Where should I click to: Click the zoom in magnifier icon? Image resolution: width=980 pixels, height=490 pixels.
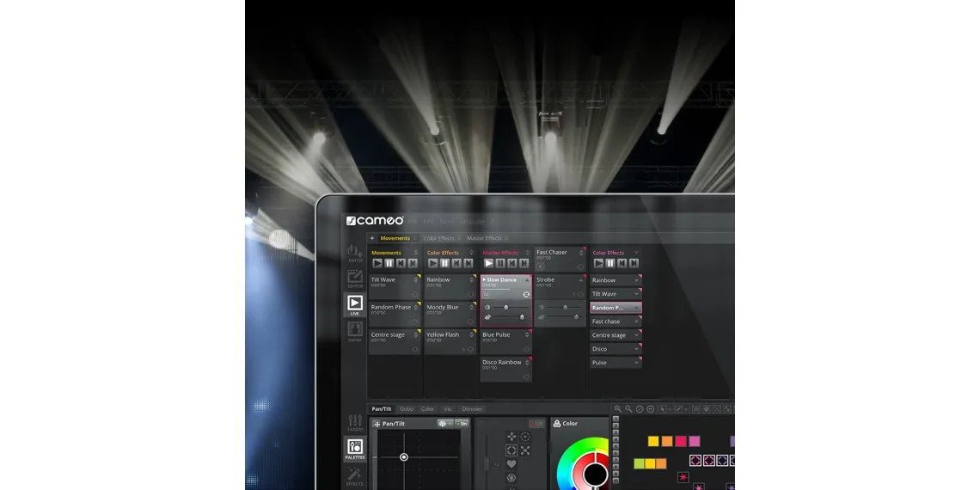point(617,408)
